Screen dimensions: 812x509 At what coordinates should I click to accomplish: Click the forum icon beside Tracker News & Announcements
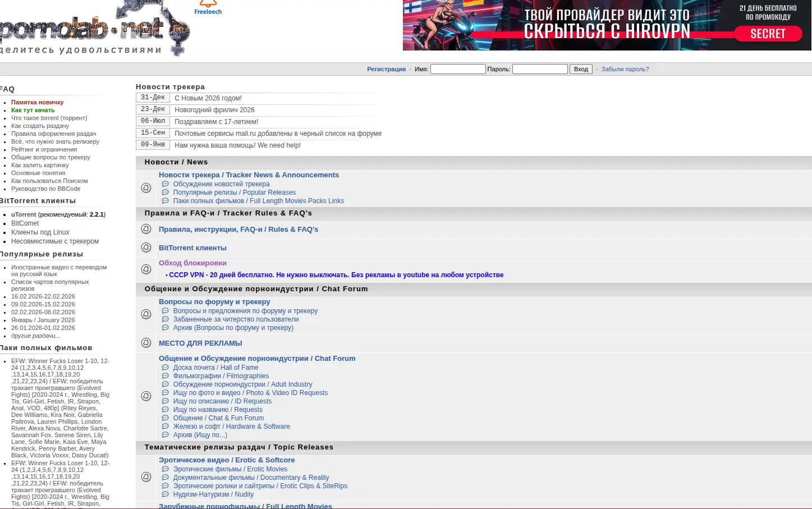coord(146,188)
